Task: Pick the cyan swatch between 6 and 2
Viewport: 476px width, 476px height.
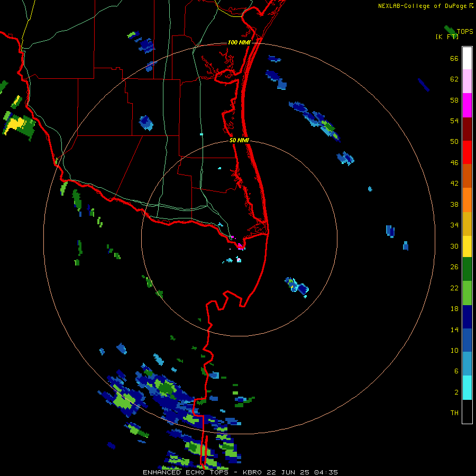Action: pyautogui.click(x=467, y=388)
